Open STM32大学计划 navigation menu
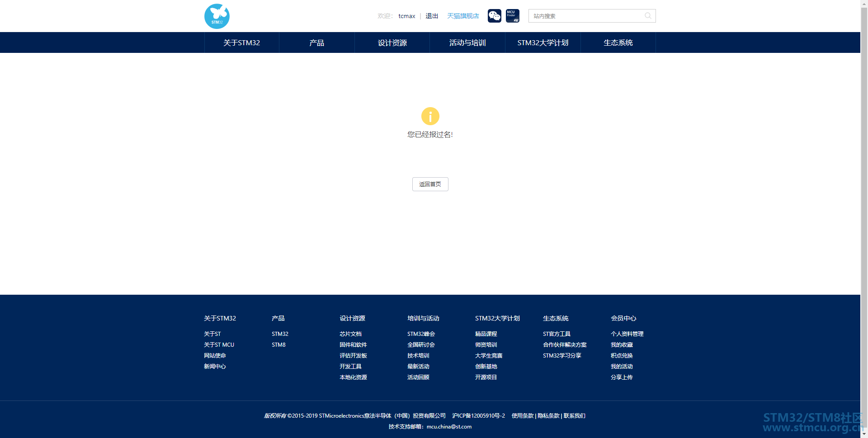The width and height of the screenshot is (868, 438). click(x=543, y=42)
